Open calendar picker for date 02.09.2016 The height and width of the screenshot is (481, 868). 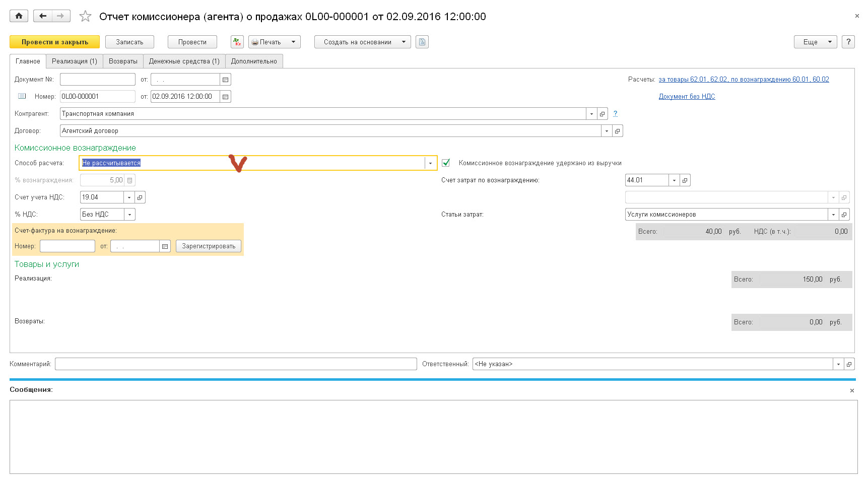pos(226,97)
